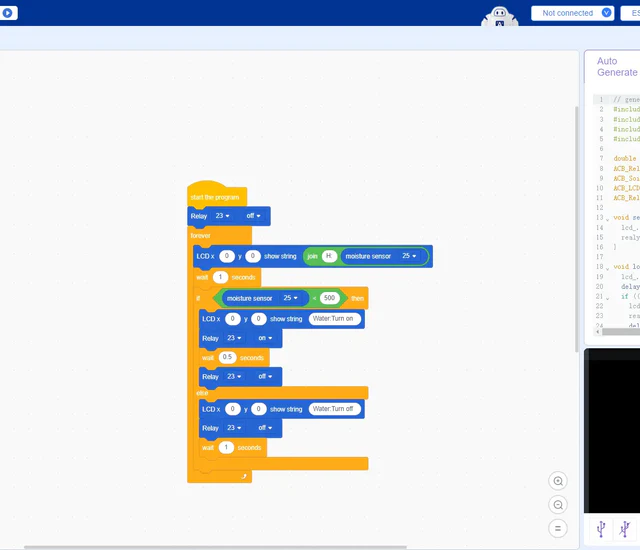Reset workspace zoom with the equals icon
640x550 pixels.
(x=558, y=528)
